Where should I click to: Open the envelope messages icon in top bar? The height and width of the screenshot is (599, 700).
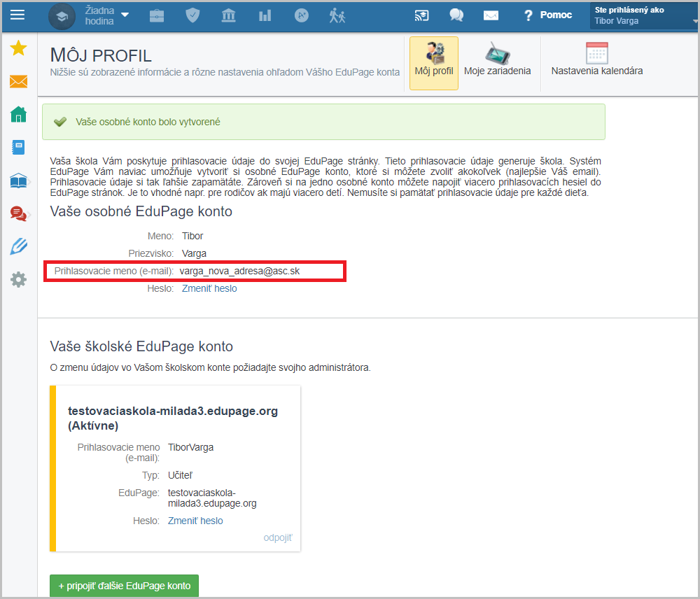[491, 15]
